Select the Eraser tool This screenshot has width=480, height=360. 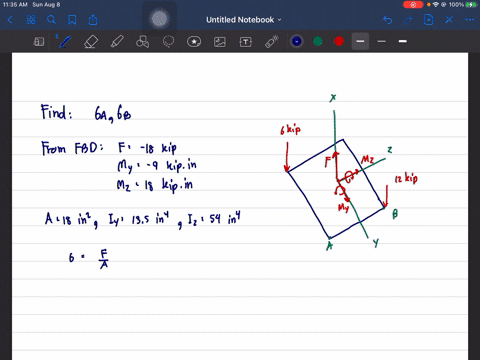point(91,42)
